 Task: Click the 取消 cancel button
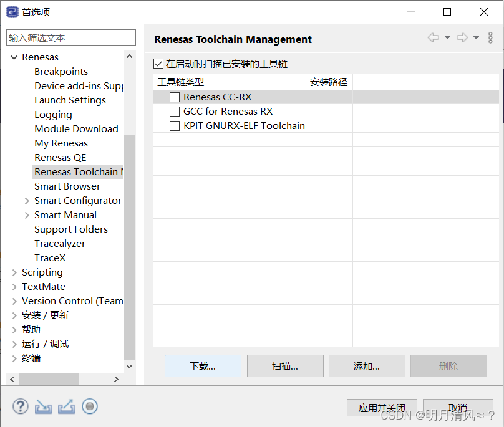[458, 408]
